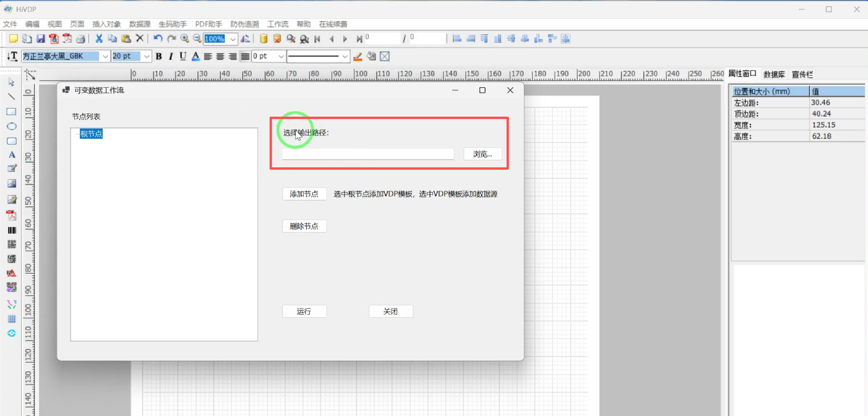This screenshot has width=868, height=416.
Task: Open the font name dropdown
Action: (105, 57)
